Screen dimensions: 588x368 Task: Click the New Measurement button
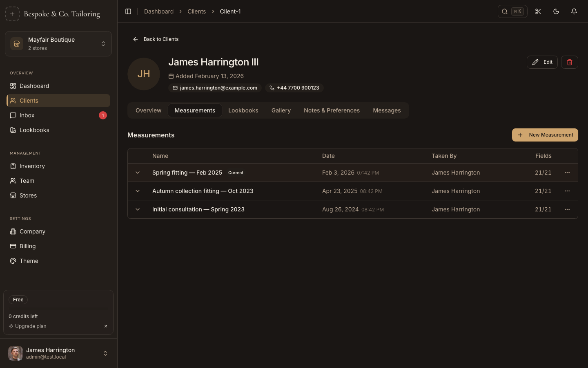[545, 135]
